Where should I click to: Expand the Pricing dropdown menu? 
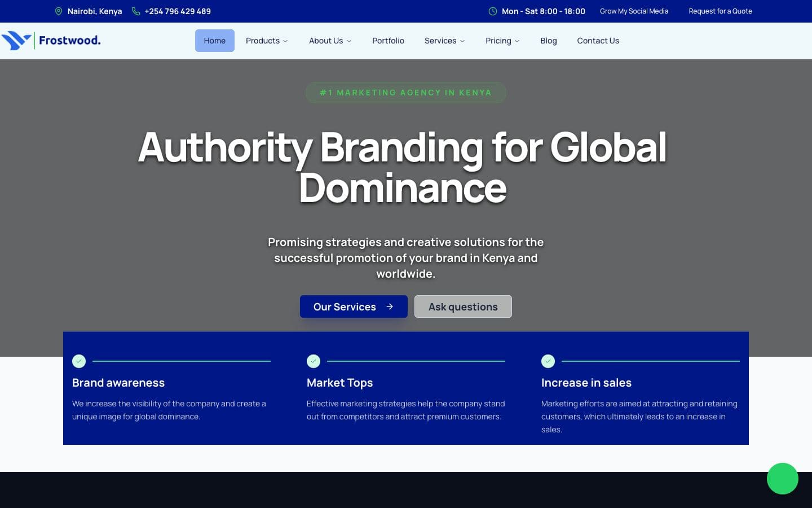point(502,41)
